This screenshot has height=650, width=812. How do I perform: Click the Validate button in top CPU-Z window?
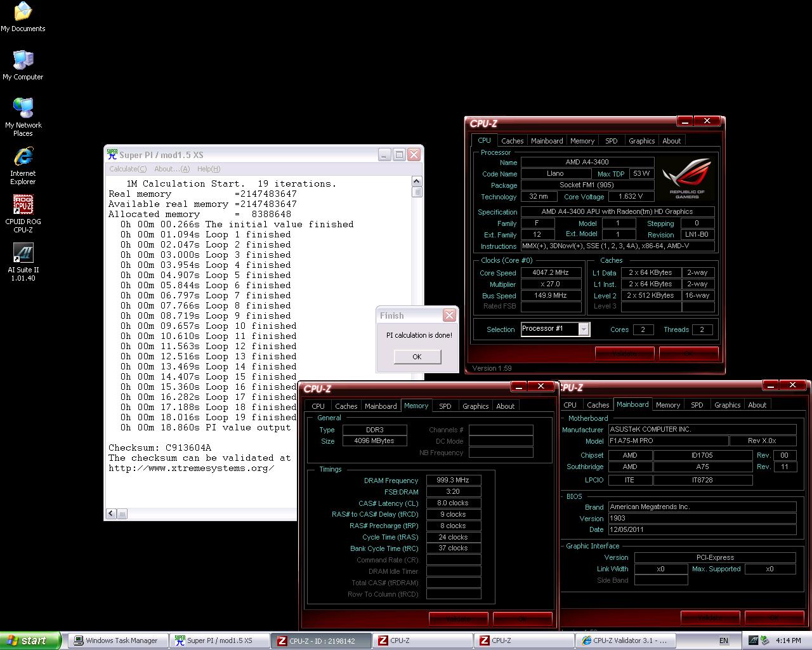tap(624, 354)
